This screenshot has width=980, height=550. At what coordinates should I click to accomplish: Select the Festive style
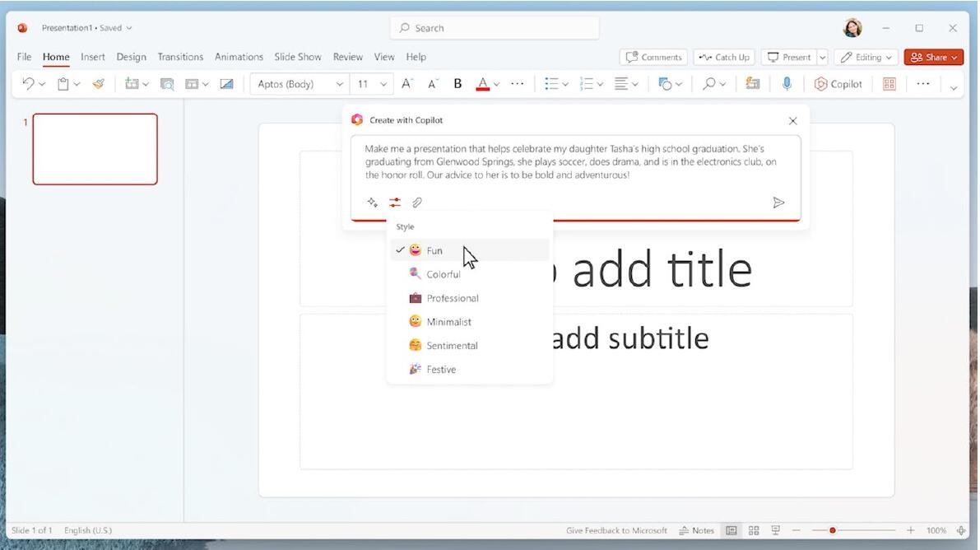click(470, 369)
